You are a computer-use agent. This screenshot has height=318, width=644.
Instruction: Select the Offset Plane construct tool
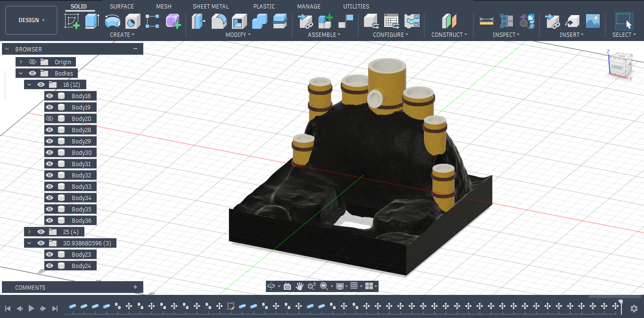[x=449, y=21]
